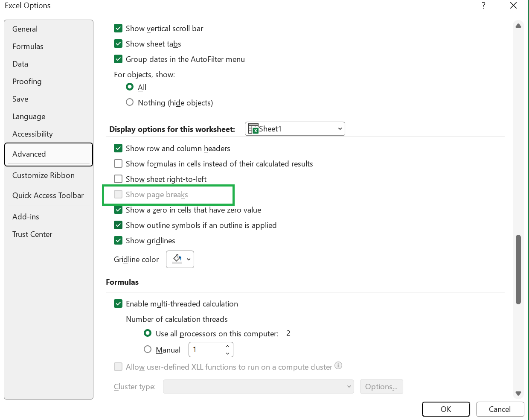Click the paint bucket Gridline color icon
This screenshot has height=420, width=529.
[x=177, y=259]
